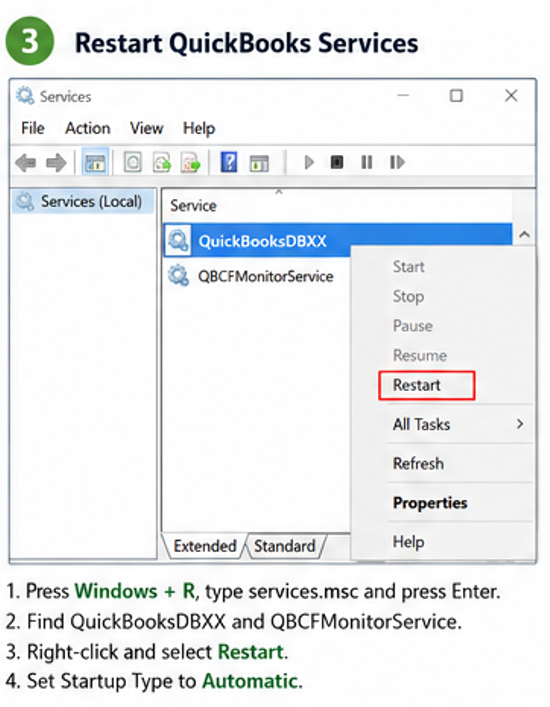Choose Resume in the context menu

click(x=420, y=355)
